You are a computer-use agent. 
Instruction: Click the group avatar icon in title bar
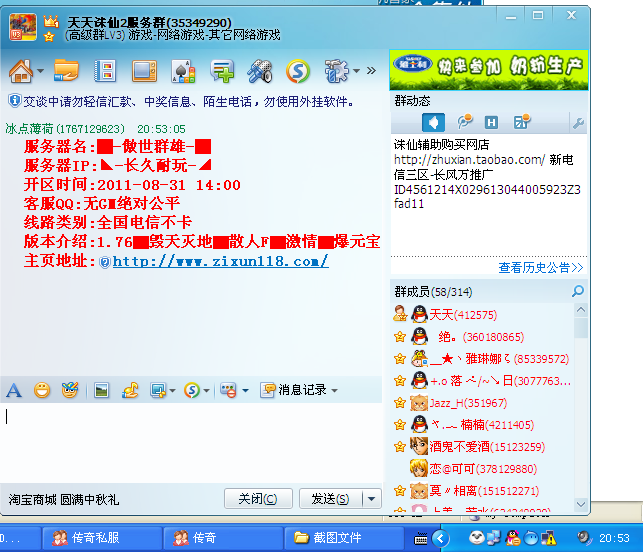[23, 27]
